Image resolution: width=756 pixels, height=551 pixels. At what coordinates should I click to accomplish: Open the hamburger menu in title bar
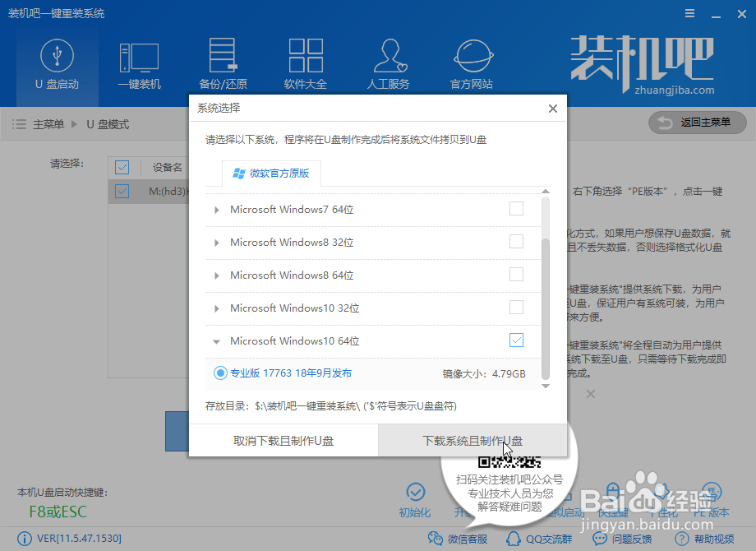coord(690,13)
